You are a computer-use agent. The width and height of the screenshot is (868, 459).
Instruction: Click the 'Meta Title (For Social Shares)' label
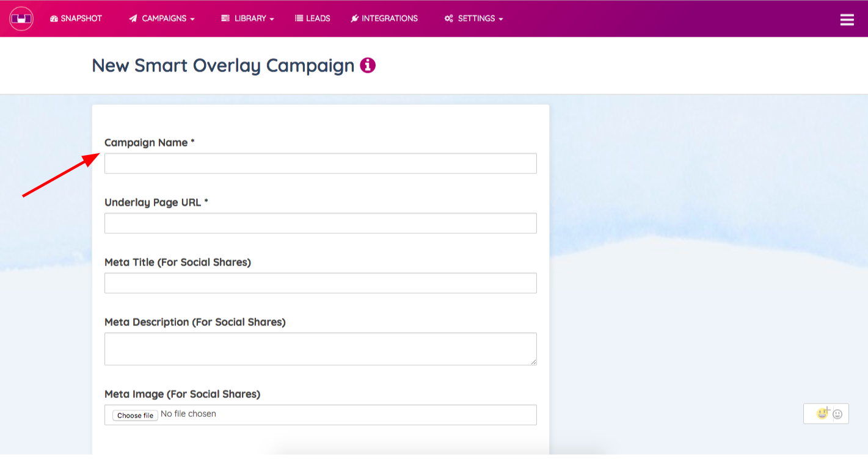coord(178,262)
